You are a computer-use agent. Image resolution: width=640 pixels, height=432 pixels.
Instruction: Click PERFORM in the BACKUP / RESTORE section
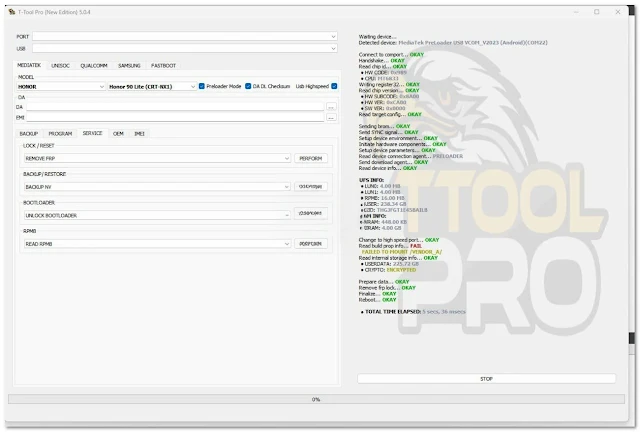coord(311,187)
